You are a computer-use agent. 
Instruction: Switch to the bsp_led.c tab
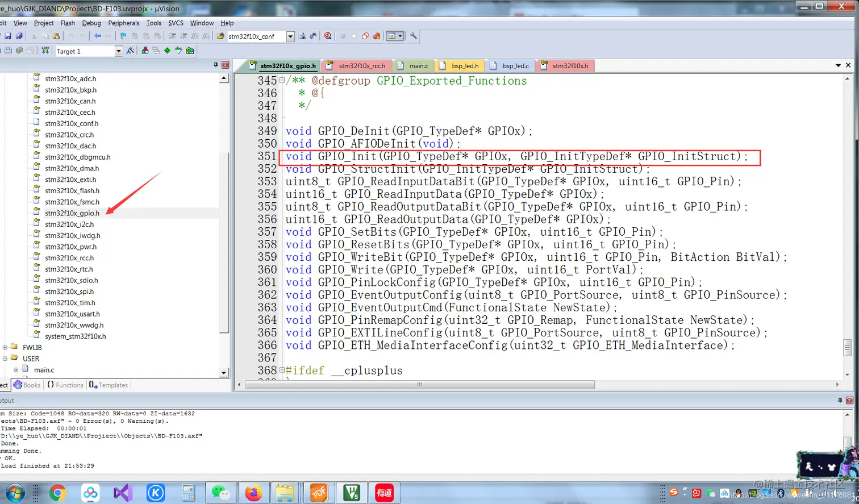510,66
